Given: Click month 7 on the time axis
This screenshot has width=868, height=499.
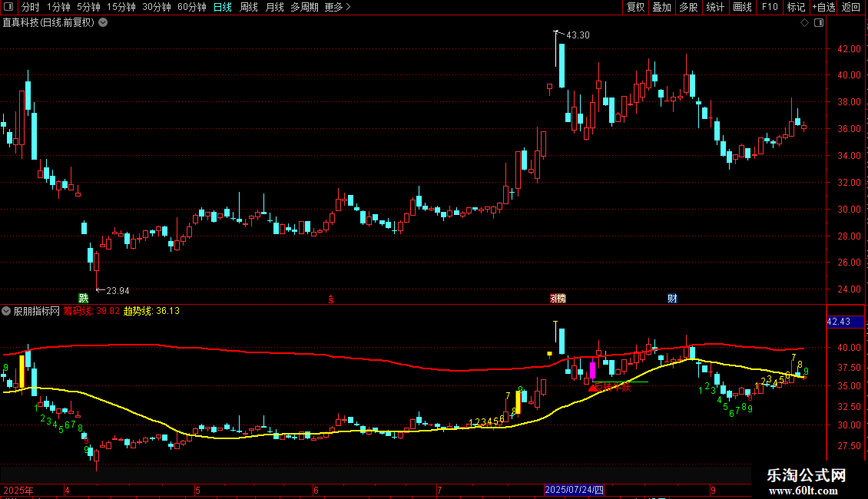Looking at the screenshot, I should tap(439, 490).
